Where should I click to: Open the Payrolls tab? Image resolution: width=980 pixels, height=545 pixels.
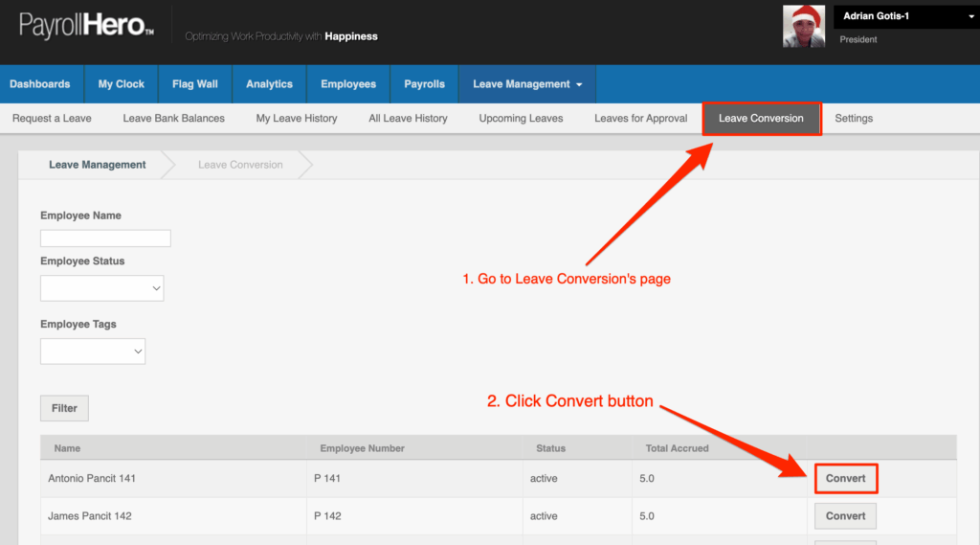tap(424, 84)
